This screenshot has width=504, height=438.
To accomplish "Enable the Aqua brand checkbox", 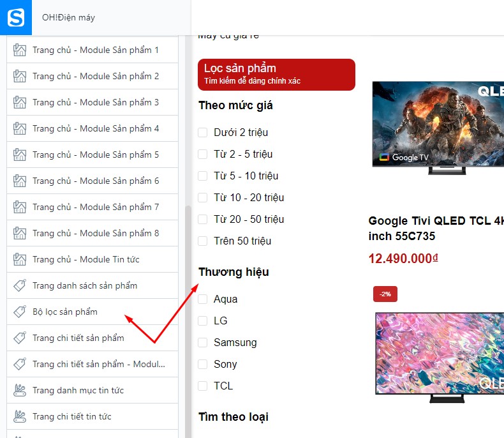I will (x=202, y=299).
